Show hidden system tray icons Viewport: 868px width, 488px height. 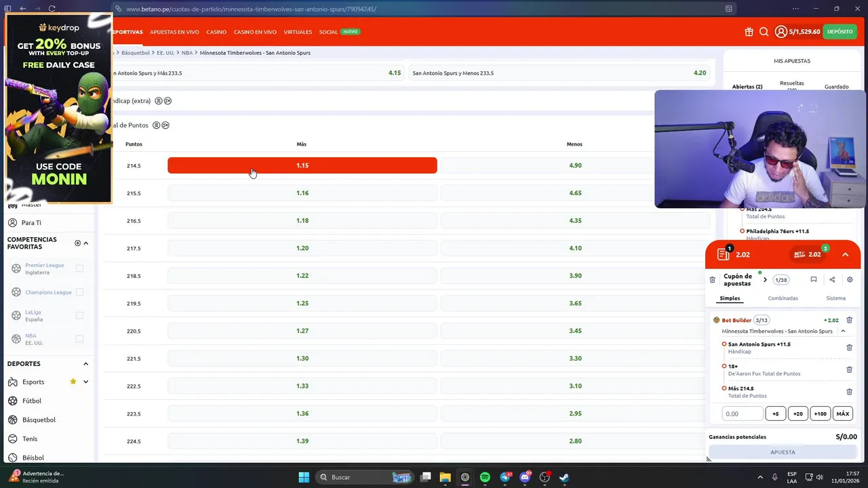pyautogui.click(x=760, y=477)
